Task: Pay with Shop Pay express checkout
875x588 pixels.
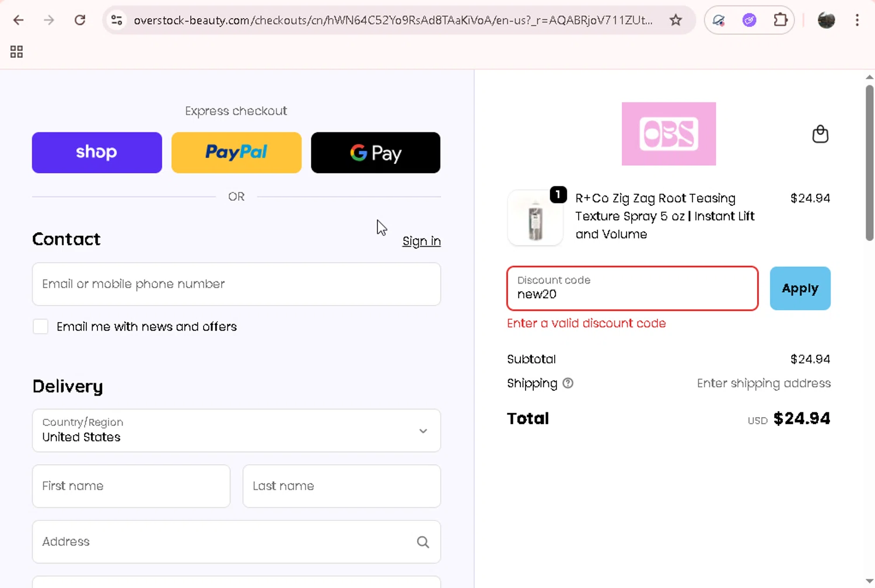Action: point(97,152)
